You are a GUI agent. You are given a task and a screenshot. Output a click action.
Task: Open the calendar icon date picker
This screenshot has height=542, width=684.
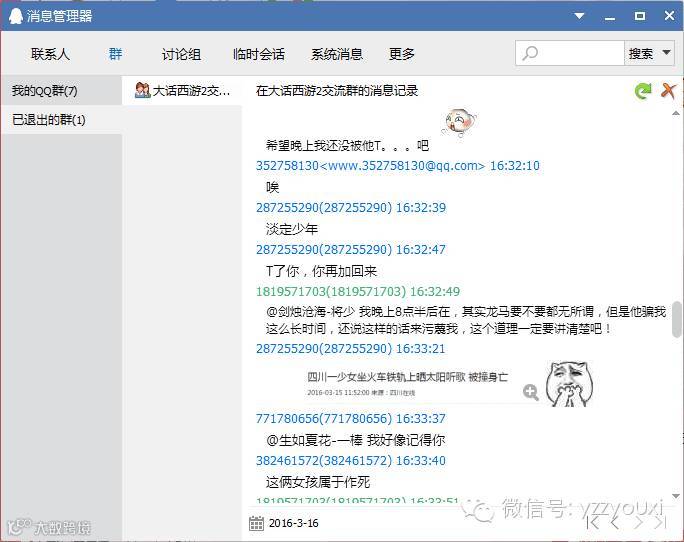pos(256,523)
